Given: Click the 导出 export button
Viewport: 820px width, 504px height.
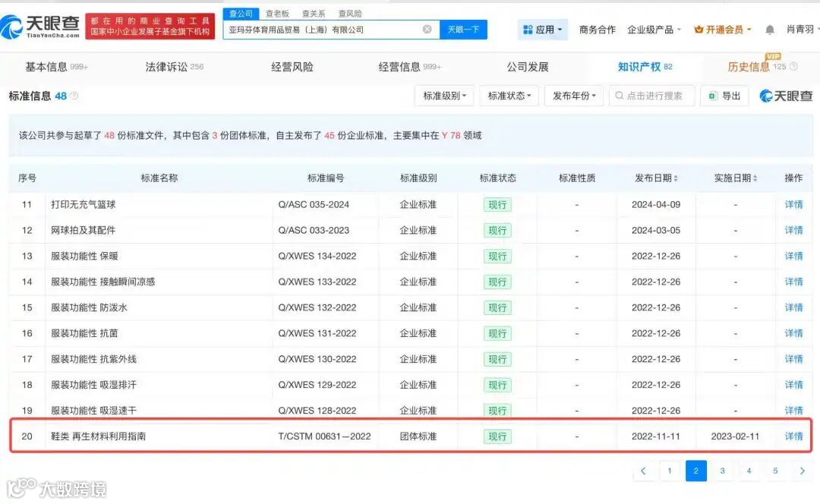Looking at the screenshot, I should 725,96.
